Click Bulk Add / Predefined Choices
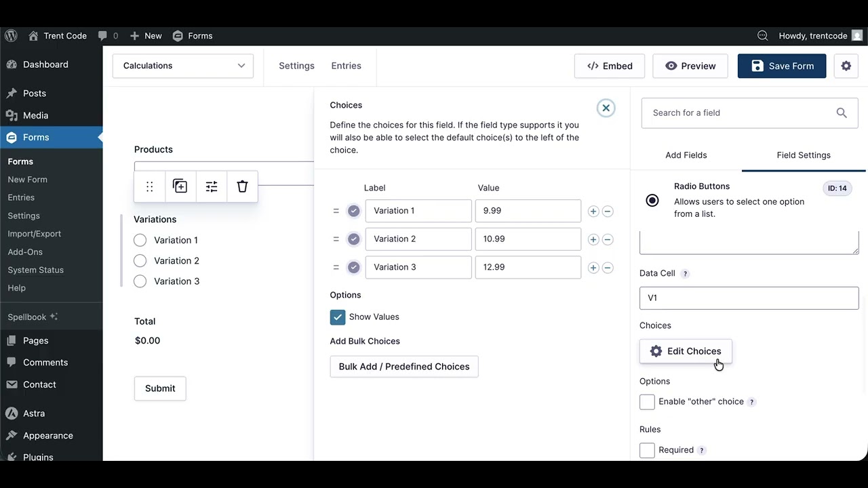Screen dimensions: 868x488 pyautogui.click(x=404, y=367)
